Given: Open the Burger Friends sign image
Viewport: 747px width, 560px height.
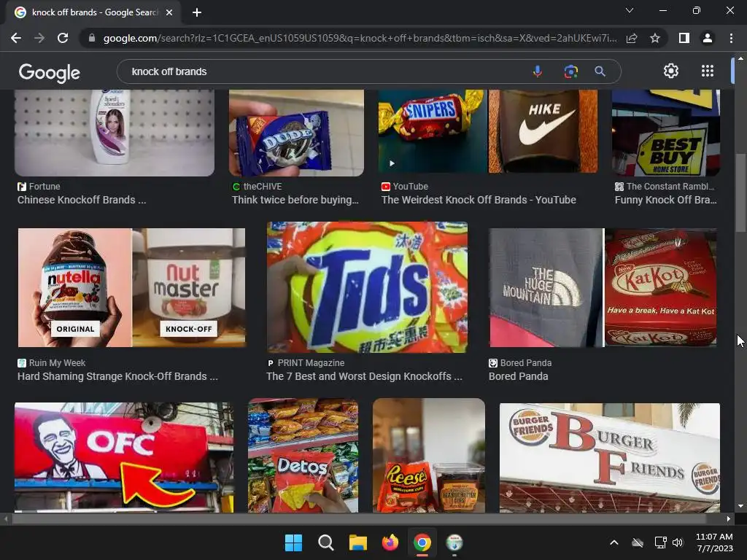Looking at the screenshot, I should 610,458.
